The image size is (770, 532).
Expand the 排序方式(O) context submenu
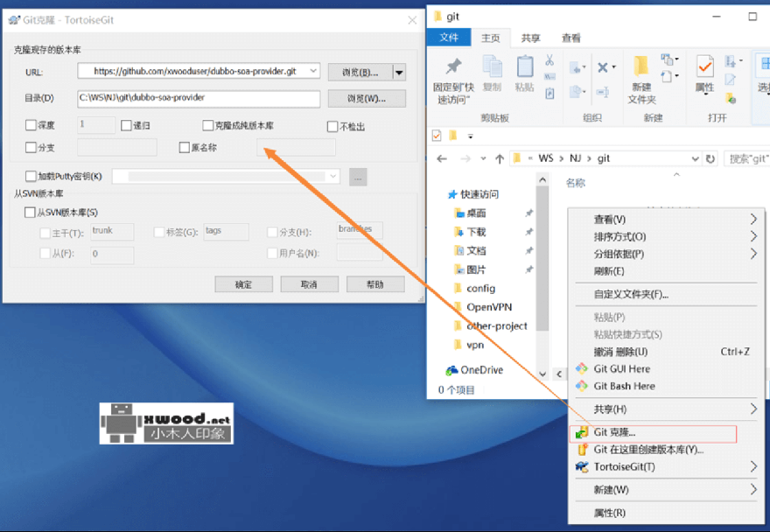(x=664, y=237)
